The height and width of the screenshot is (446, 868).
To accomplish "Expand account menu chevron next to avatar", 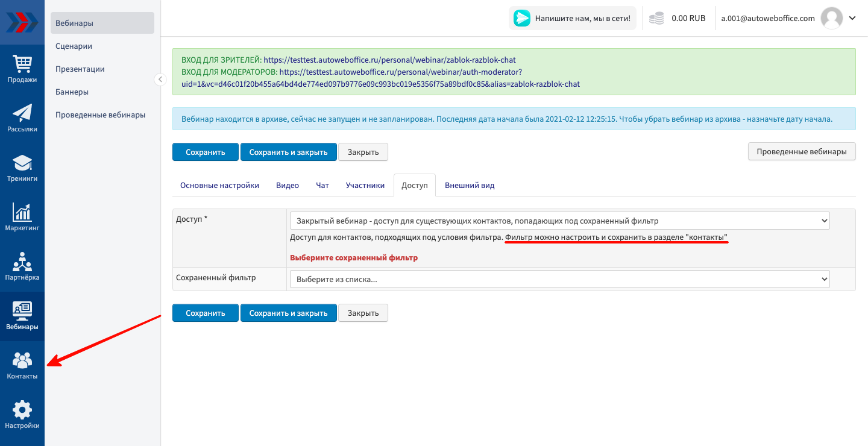I will (x=852, y=18).
